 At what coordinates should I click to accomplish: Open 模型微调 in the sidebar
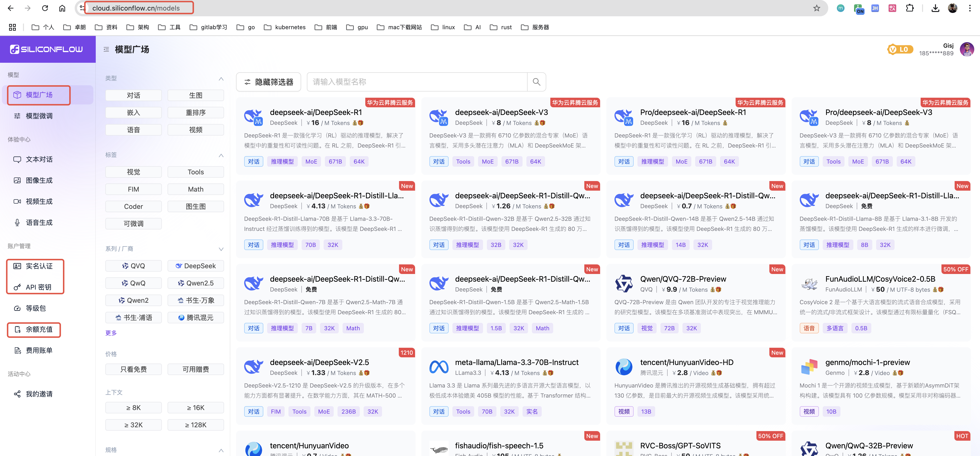coord(39,116)
